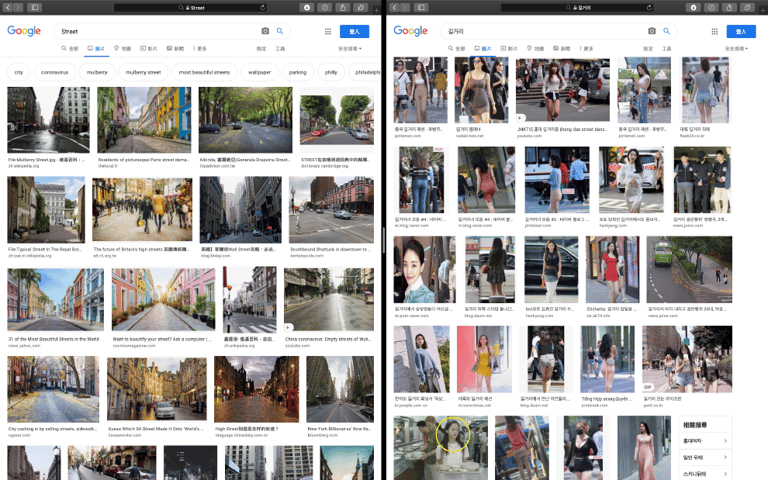Expand the 更多 menu under the Street search box

point(200,48)
